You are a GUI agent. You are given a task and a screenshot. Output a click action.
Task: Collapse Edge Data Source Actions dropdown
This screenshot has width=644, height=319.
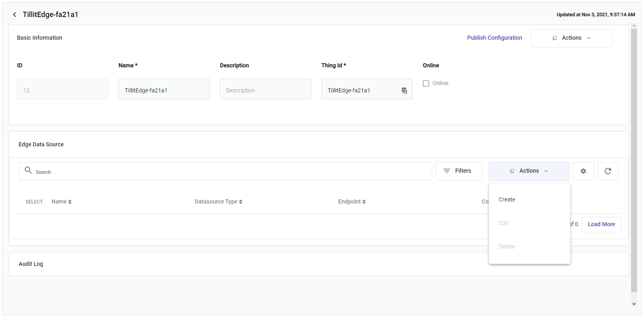529,171
